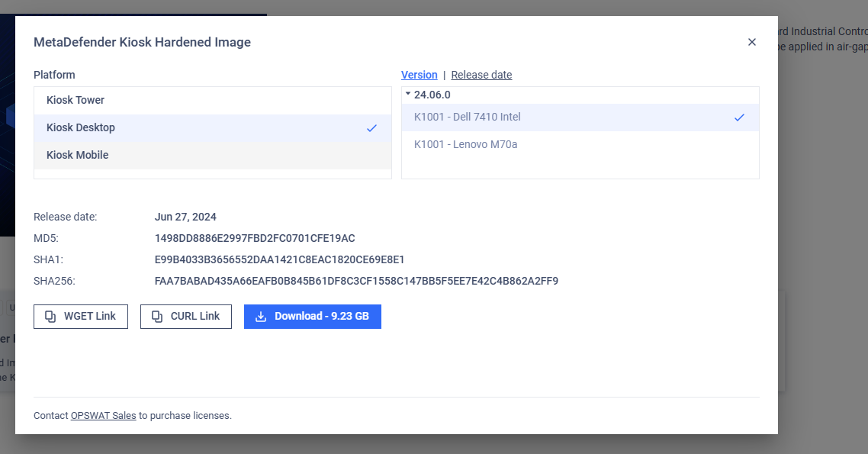Screen dimensions: 868x454
Task: Click the SHA1: label
Action: tap(48, 259)
